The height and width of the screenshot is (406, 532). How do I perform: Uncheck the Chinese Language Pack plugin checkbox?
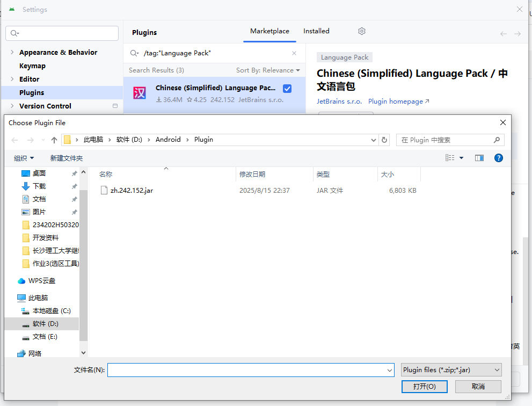point(288,88)
